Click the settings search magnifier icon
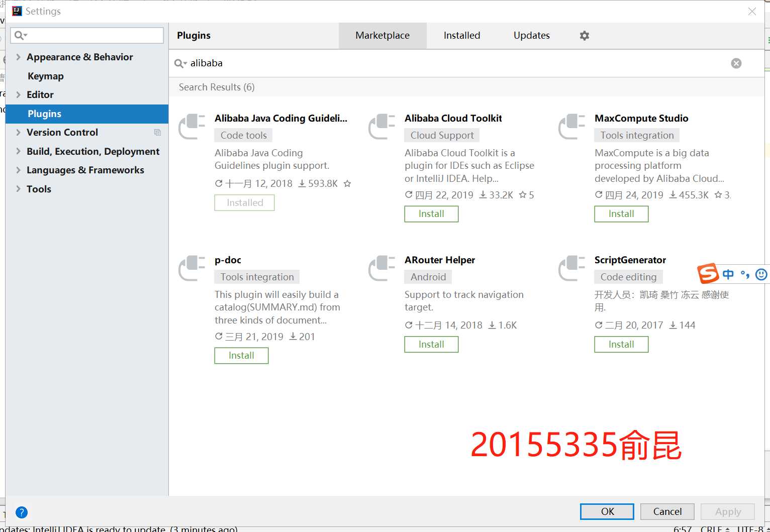The height and width of the screenshot is (532, 770). coord(19,35)
